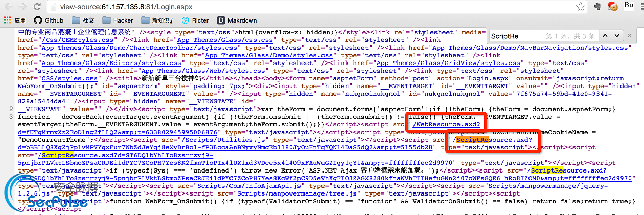Open the Github bookmark

(49, 20)
